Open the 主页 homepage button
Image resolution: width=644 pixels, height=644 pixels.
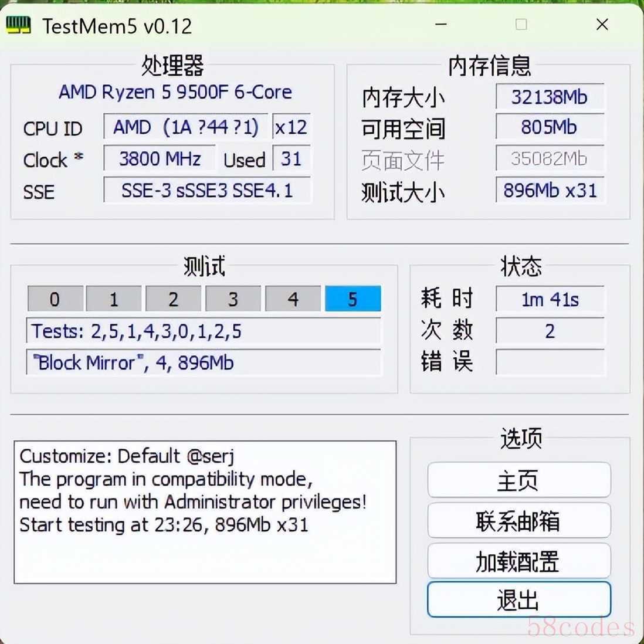pos(518,480)
